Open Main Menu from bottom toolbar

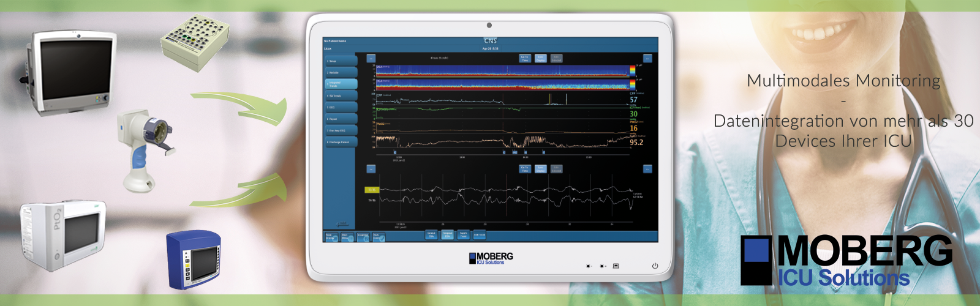[x=347, y=236]
